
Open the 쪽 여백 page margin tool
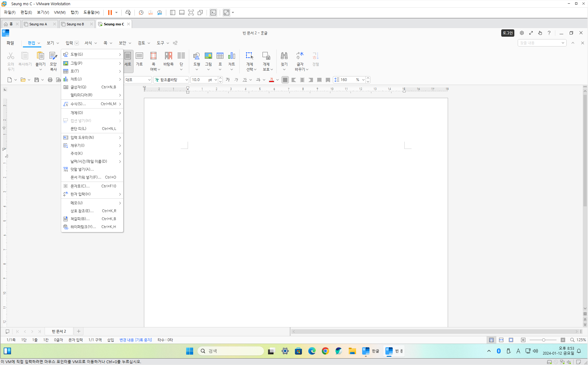(x=153, y=56)
